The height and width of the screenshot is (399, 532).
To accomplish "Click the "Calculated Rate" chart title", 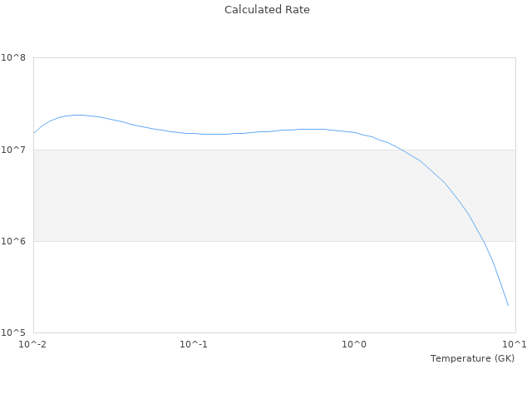I will (267, 10).
